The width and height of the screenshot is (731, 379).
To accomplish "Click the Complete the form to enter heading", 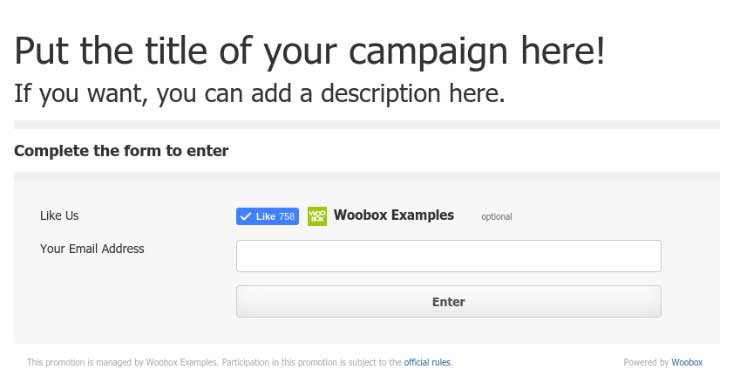I will 121,151.
